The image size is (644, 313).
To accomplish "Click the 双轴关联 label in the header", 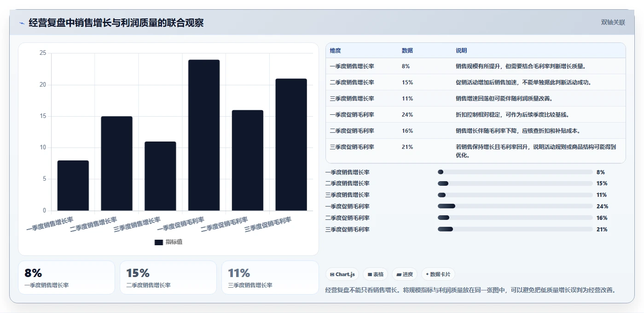I will pyautogui.click(x=613, y=23).
